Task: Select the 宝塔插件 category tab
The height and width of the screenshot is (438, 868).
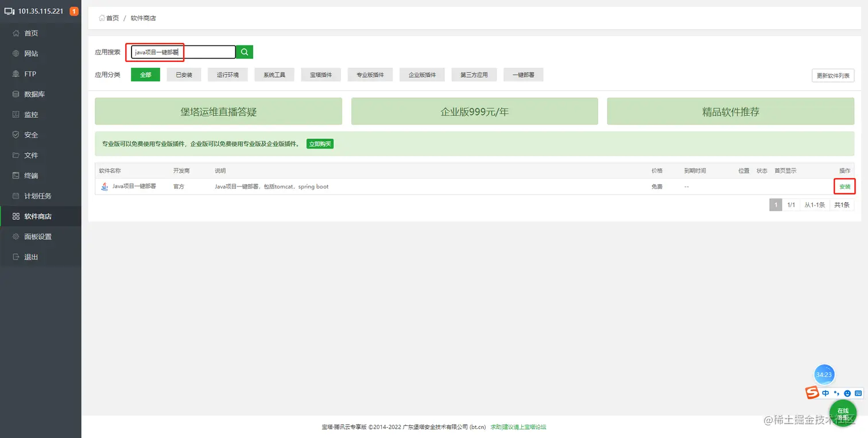Action: tap(321, 75)
